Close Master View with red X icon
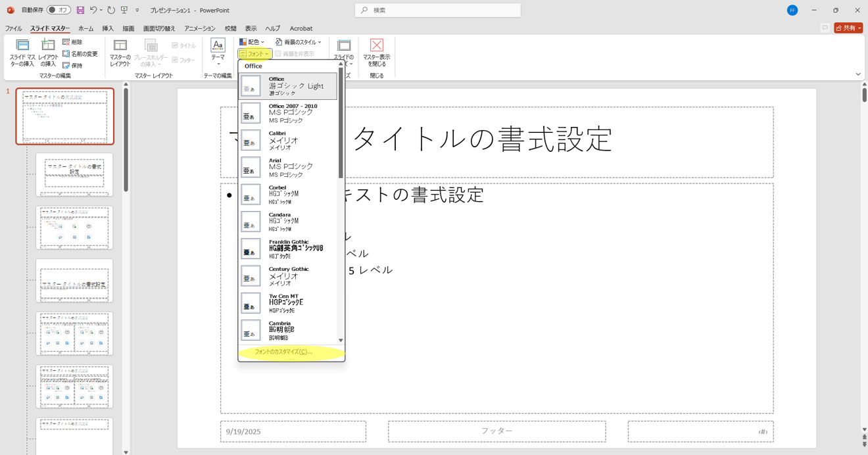Image resolution: width=868 pixels, height=455 pixels. tap(376, 45)
